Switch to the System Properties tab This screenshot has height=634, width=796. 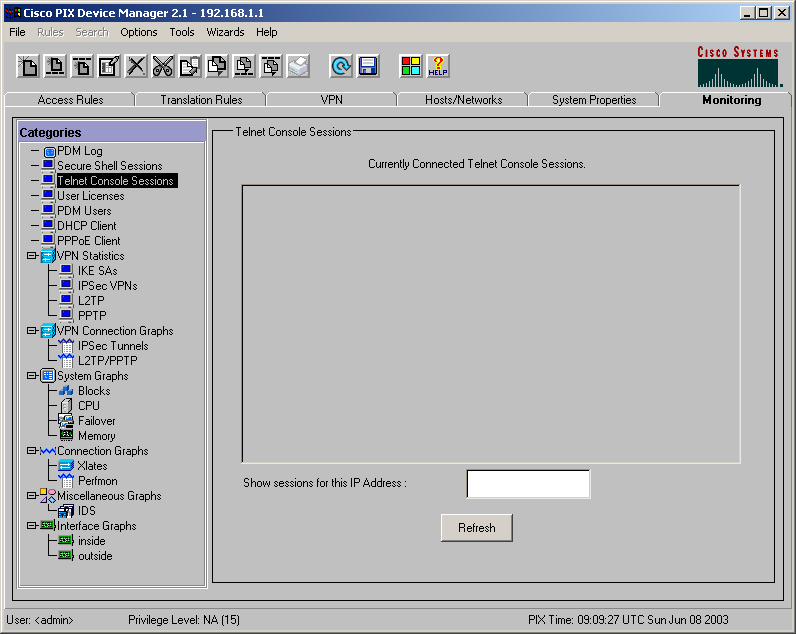(594, 100)
